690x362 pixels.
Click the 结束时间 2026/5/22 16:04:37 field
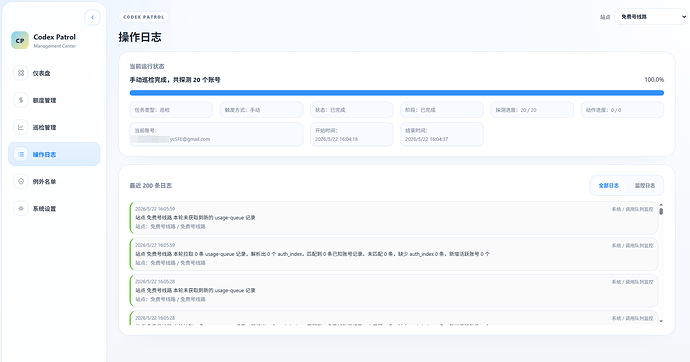[x=442, y=134]
